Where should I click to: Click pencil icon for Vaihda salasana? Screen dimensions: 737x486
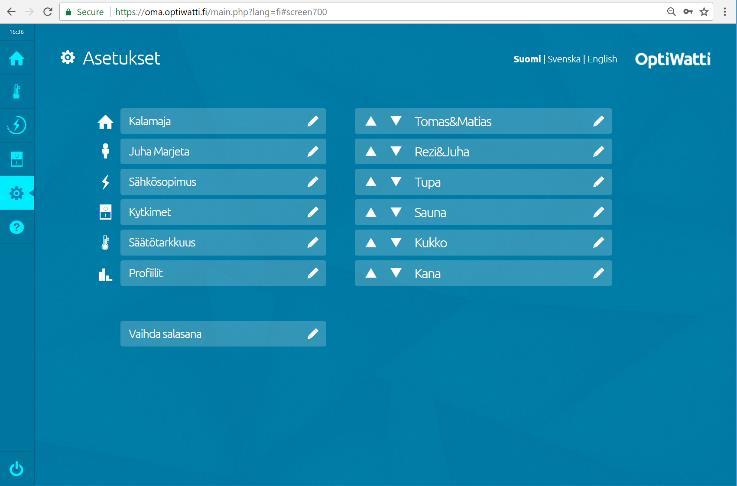313,334
